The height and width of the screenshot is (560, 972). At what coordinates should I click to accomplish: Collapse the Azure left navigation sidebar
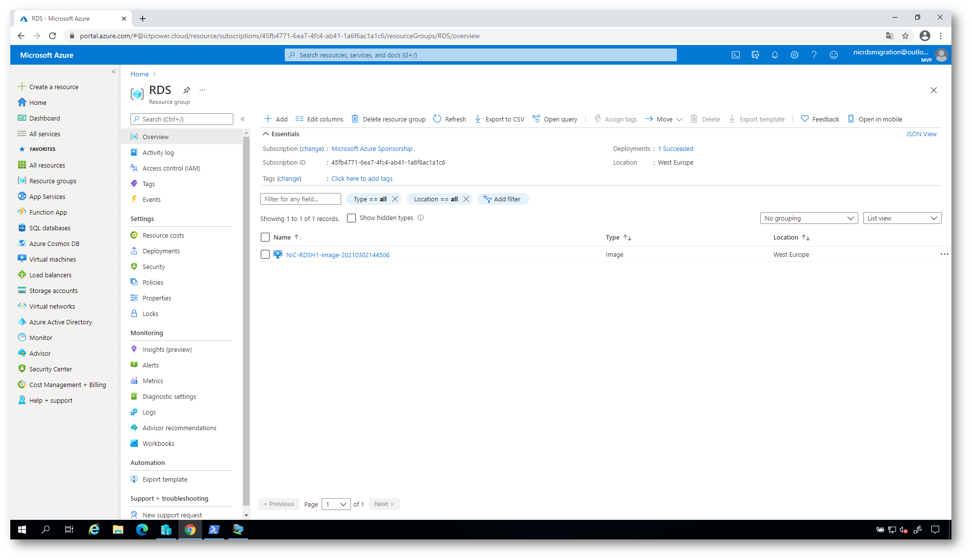pyautogui.click(x=114, y=72)
